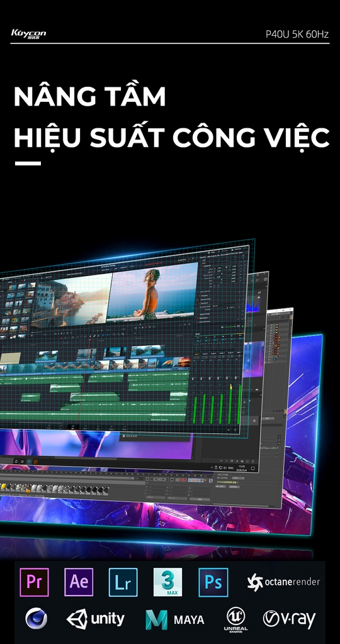340x644 pixels.
Task: Click the V-Ray logo
Action: point(290,619)
